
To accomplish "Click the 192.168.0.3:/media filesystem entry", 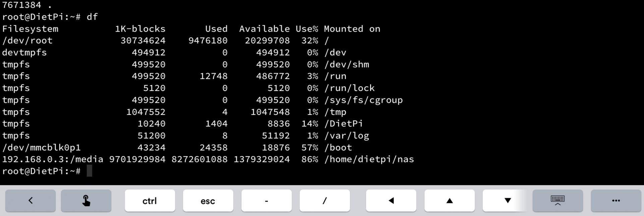I will click(x=53, y=159).
